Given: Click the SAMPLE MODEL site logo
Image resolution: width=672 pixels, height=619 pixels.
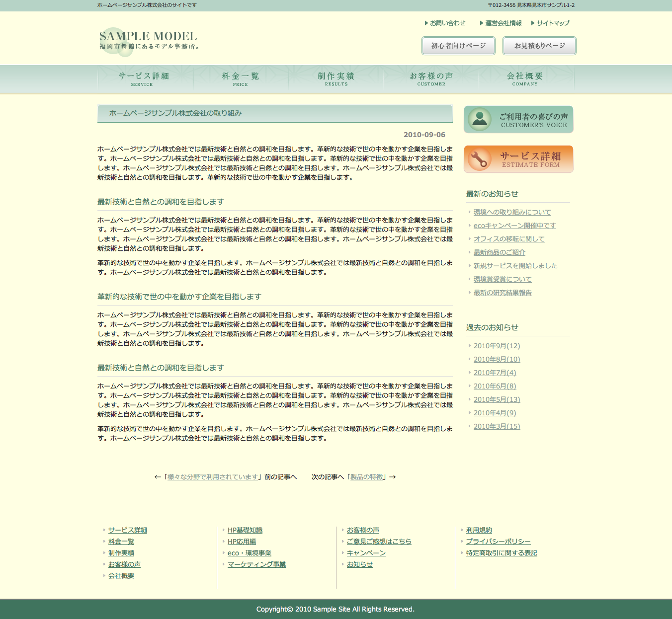Looking at the screenshot, I should tap(148, 40).
